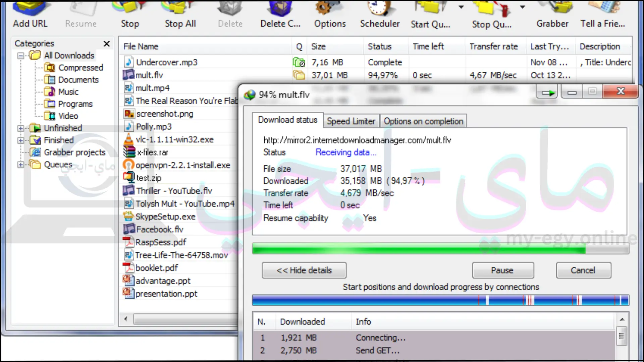Click the Resume toolbar icon
The image size is (644, 362).
point(80,15)
